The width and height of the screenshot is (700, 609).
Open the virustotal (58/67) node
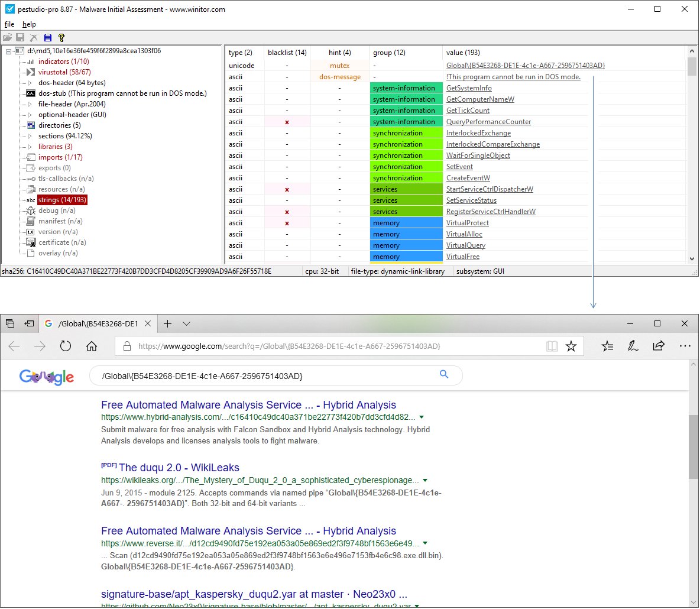click(64, 72)
